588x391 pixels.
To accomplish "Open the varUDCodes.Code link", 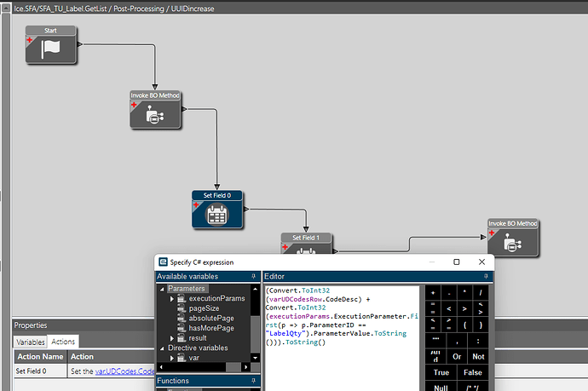I will click(x=124, y=371).
